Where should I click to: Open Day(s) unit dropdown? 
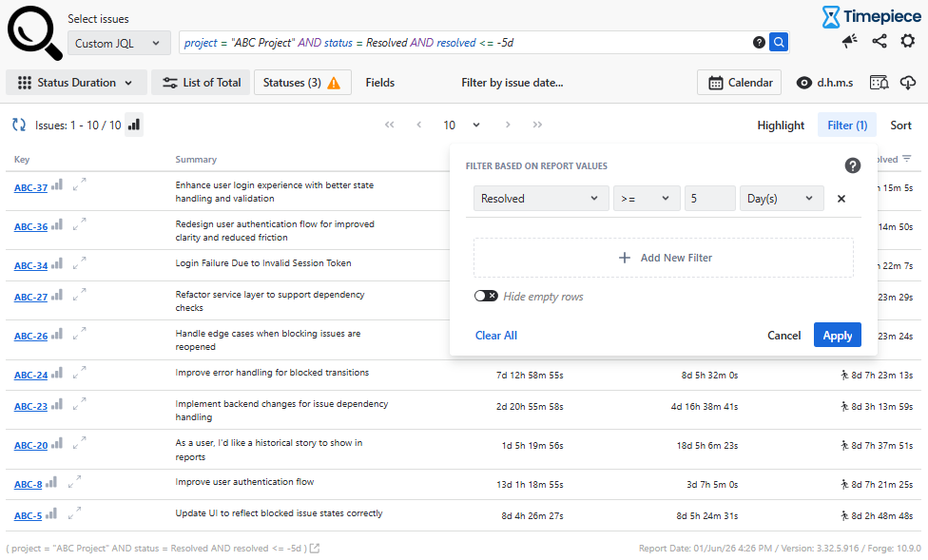coord(782,199)
